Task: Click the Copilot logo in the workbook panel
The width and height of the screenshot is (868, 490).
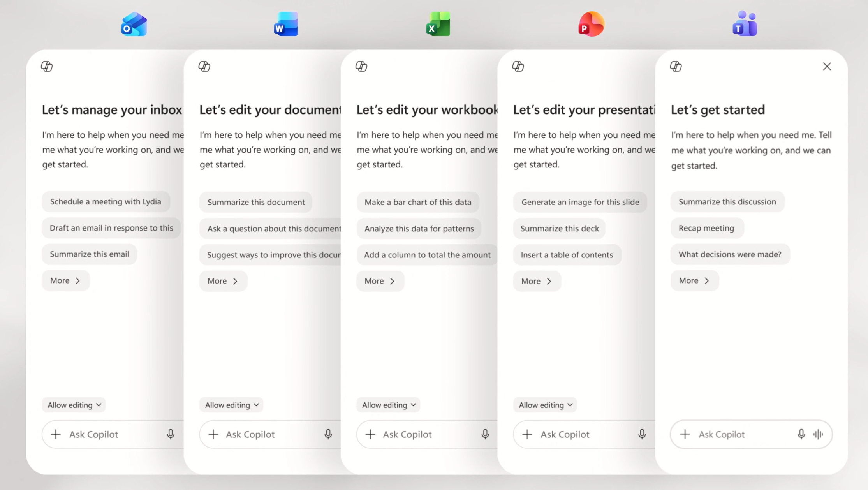Action: pyautogui.click(x=361, y=66)
